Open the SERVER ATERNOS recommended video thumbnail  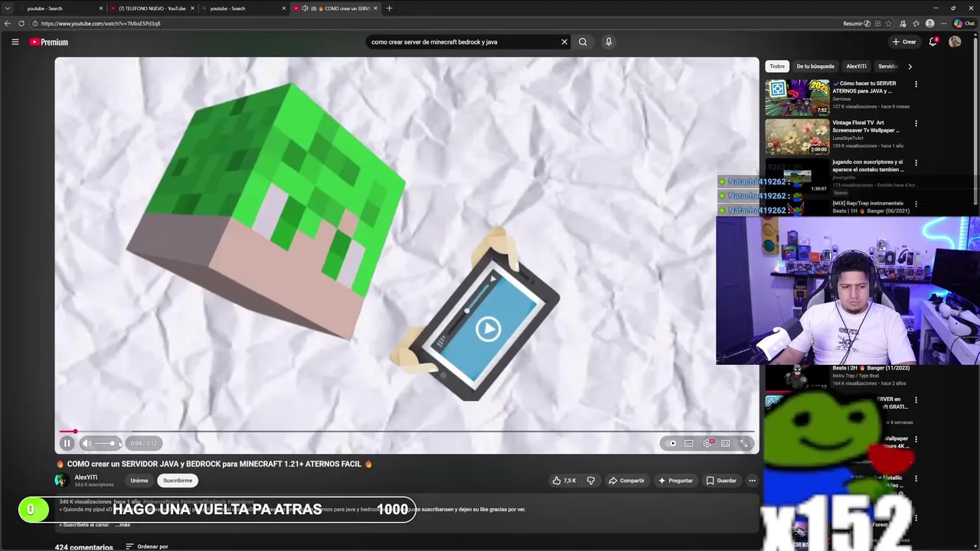click(x=797, y=97)
